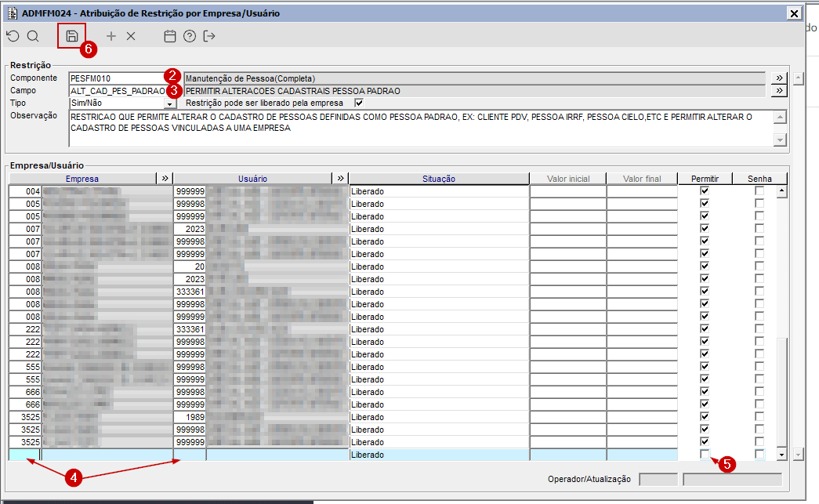The image size is (819, 504).
Task: Click the undo/refresh arrow toolbar icon
Action: click(x=13, y=36)
